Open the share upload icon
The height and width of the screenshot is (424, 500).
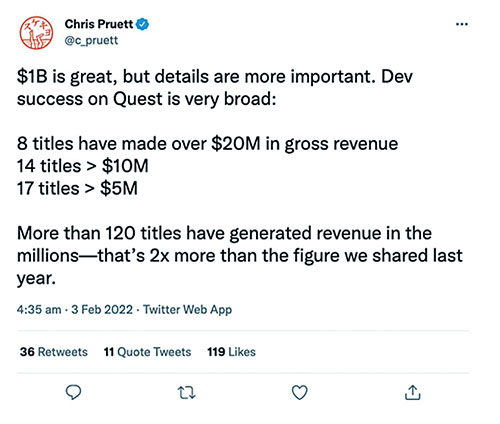[413, 392]
